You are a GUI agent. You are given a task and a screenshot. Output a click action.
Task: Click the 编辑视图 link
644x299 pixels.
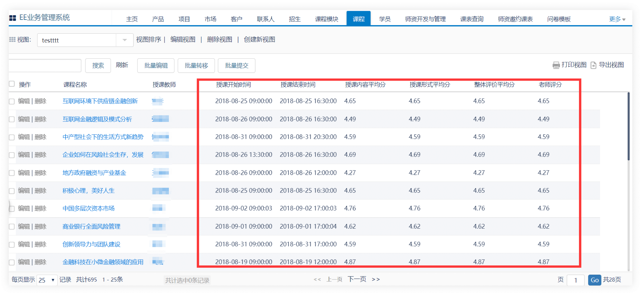[x=183, y=40]
